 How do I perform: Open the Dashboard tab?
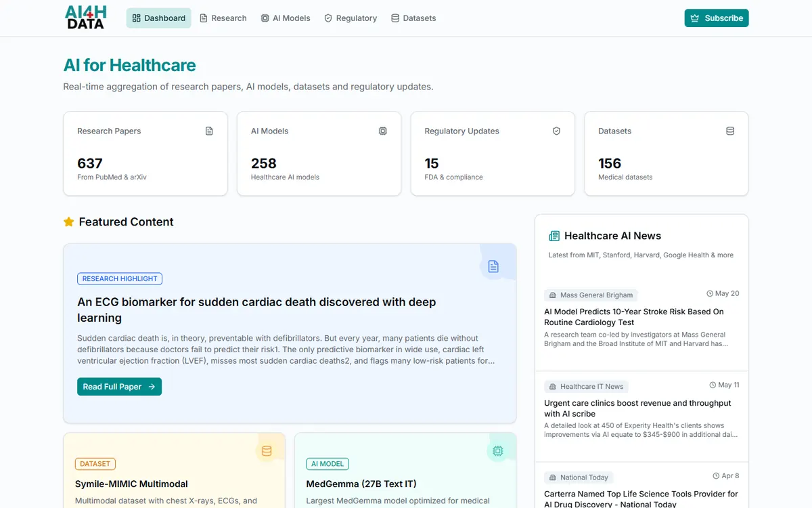coord(158,18)
